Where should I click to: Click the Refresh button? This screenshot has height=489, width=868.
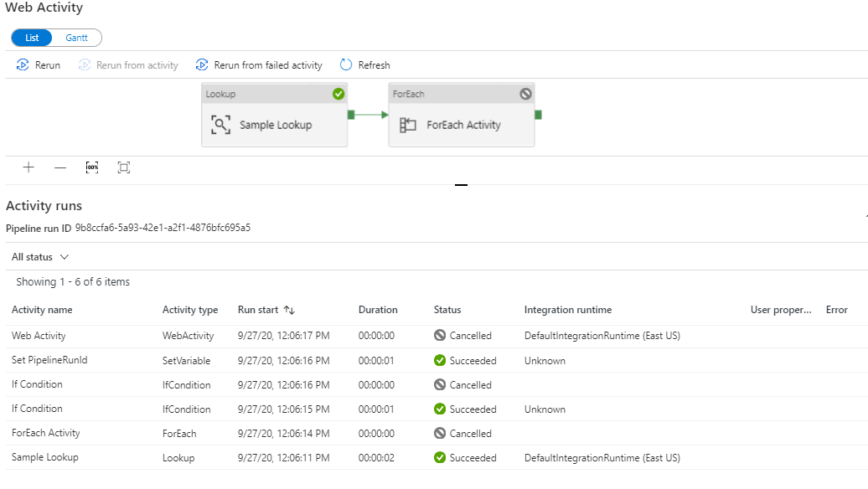364,64
